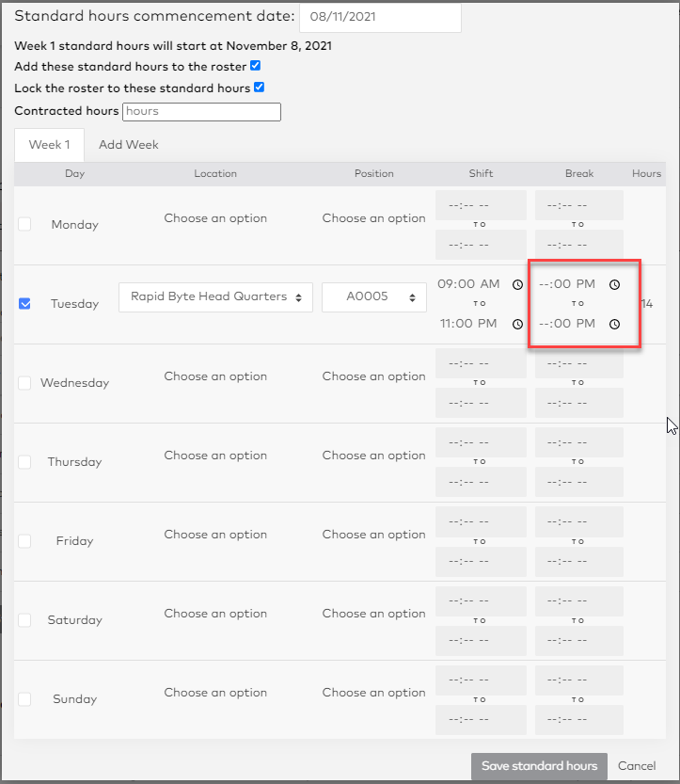The height and width of the screenshot is (784, 680).
Task: Open Rapid Byte Head Quarters location dropdown
Action: pyautogui.click(x=215, y=297)
